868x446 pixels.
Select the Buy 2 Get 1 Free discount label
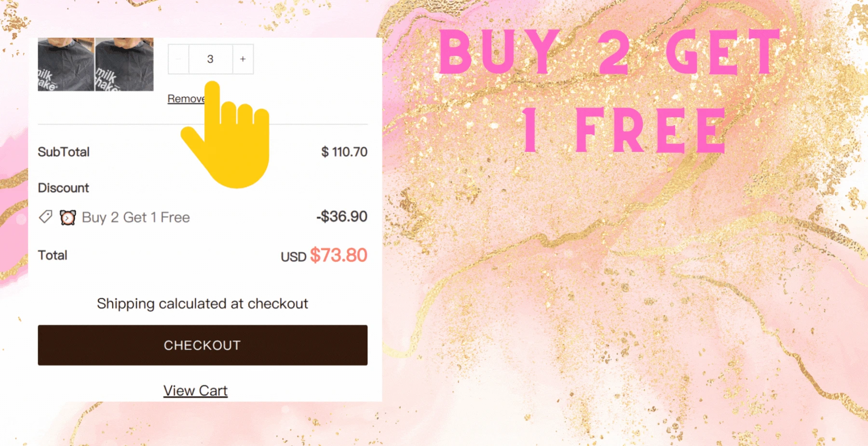(x=136, y=218)
